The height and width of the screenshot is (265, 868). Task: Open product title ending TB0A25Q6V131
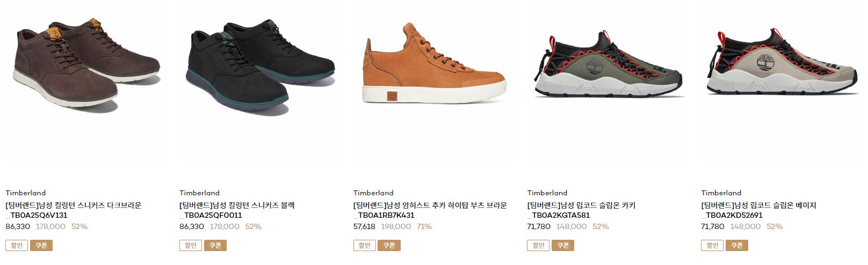click(x=74, y=210)
